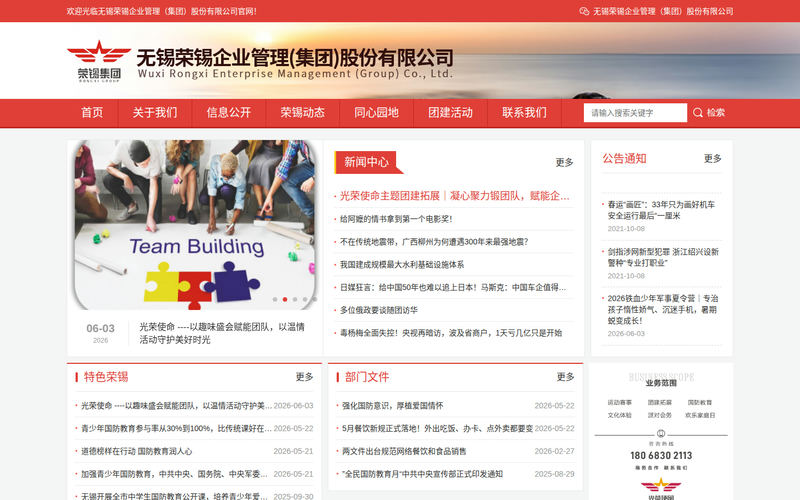Open news about 广西柳州 300年最强地震
This screenshot has height=500, width=800.
point(434,242)
